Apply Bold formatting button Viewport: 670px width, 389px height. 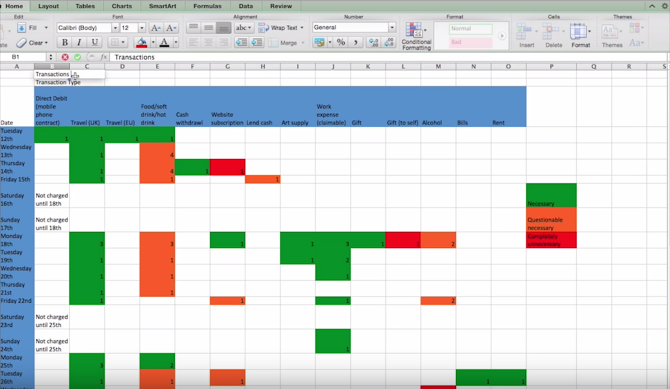65,42
